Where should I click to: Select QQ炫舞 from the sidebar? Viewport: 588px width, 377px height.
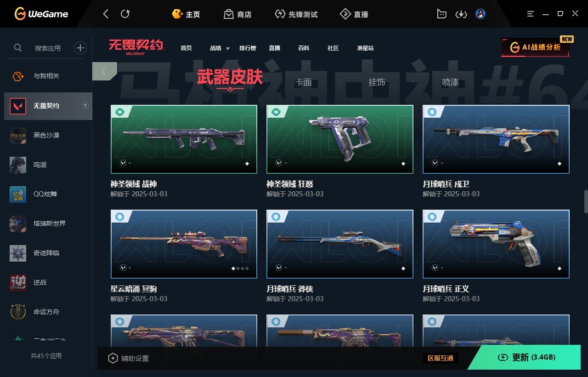[46, 194]
